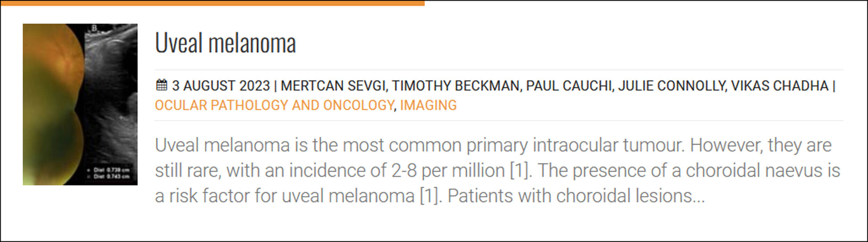Click the Uveal melanoma article thumbnail
Image resolution: width=868 pixels, height=242 pixels.
(80, 104)
